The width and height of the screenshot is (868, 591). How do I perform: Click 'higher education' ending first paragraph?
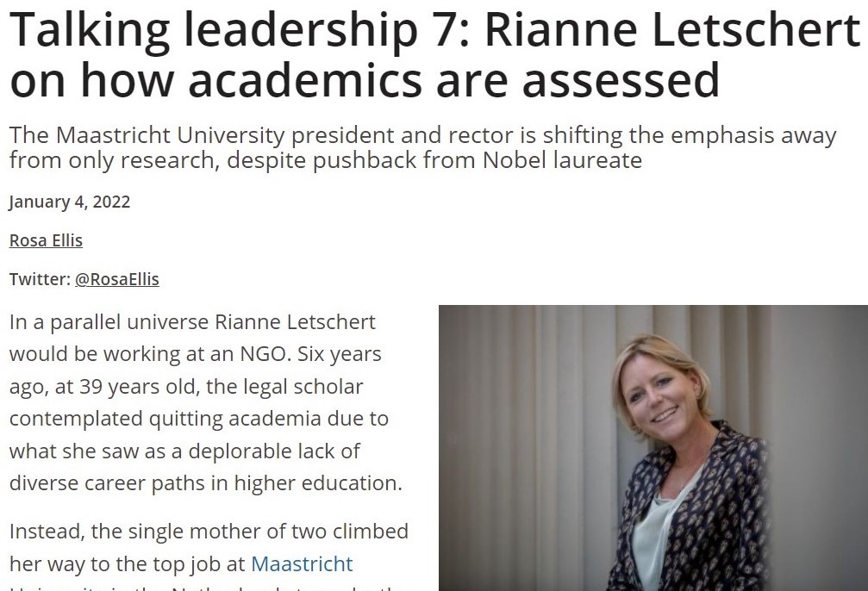tap(317, 483)
